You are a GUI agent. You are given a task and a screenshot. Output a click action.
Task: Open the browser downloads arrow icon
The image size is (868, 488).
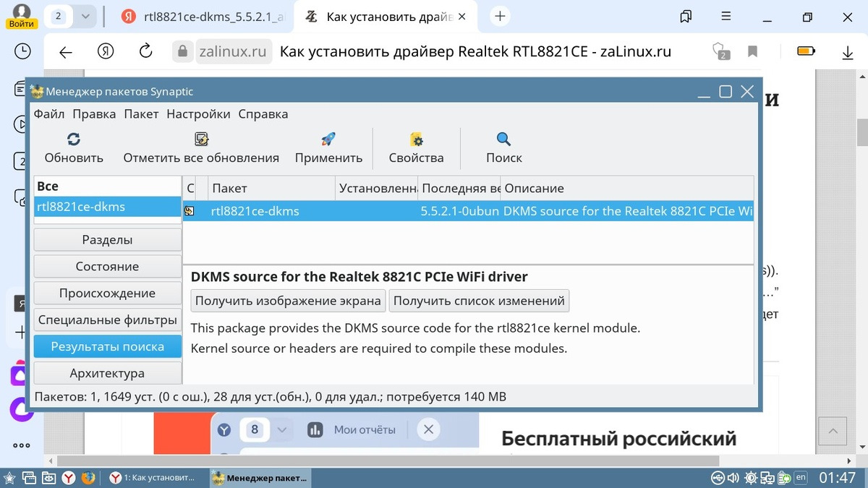[x=848, y=52]
